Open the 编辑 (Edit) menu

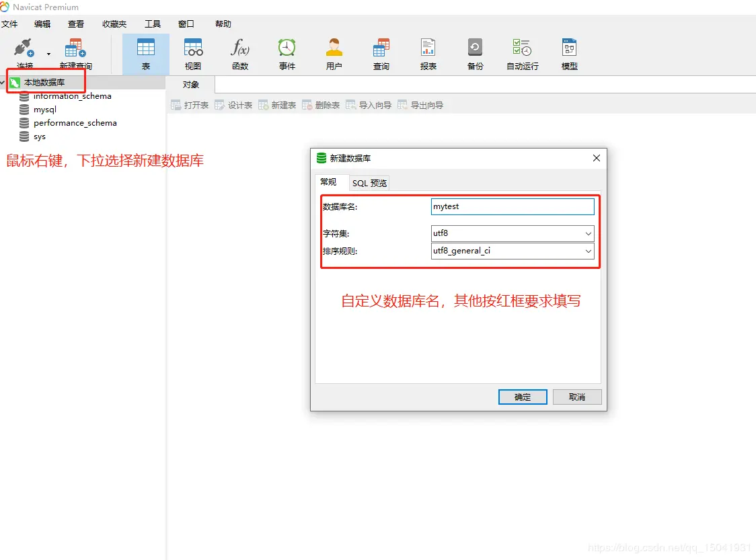point(42,24)
